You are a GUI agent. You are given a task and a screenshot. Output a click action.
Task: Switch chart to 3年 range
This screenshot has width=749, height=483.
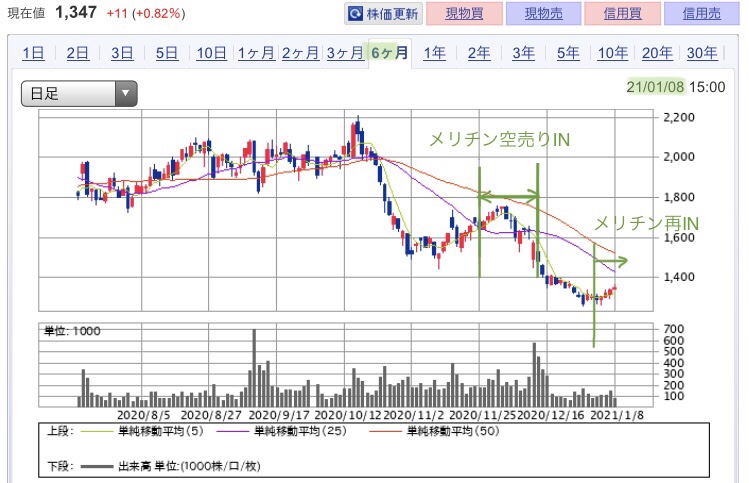tap(524, 53)
